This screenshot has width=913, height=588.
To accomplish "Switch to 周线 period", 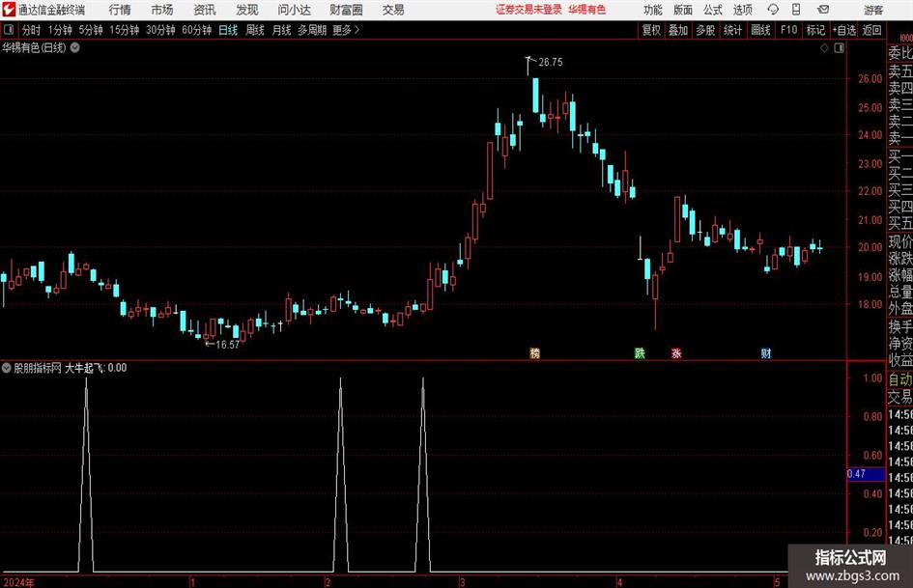I will tap(255, 30).
